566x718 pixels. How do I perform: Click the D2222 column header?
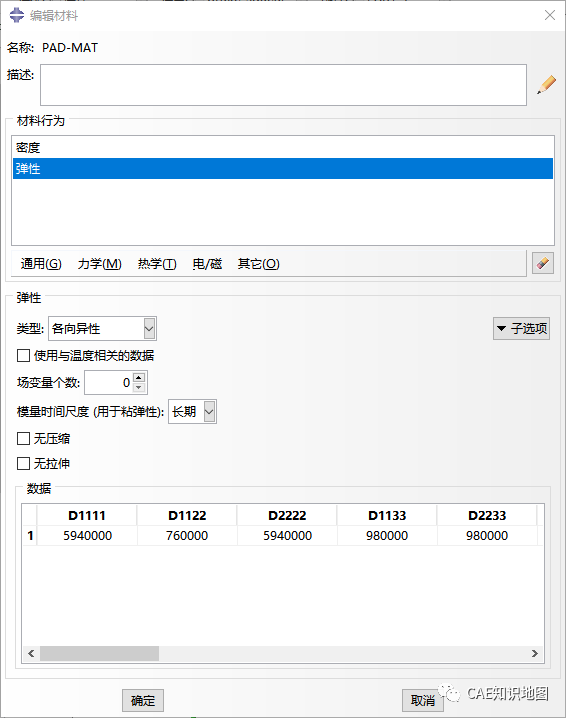tap(287, 516)
